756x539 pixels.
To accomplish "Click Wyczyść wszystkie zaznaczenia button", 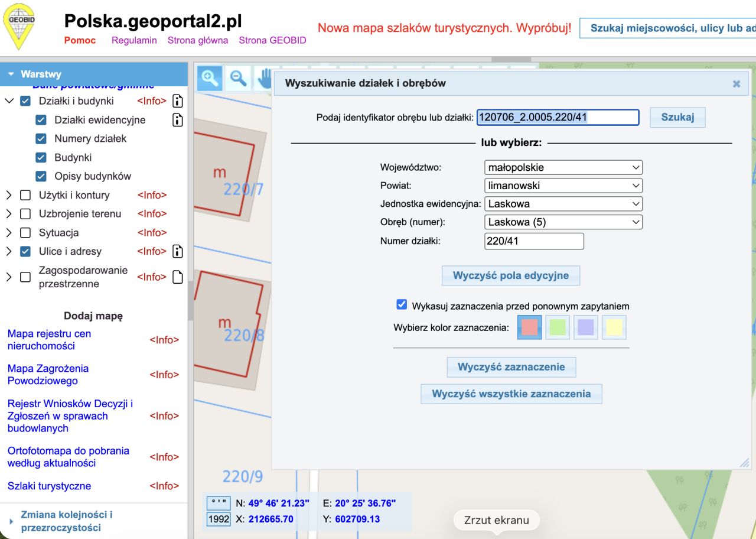I will click(511, 394).
